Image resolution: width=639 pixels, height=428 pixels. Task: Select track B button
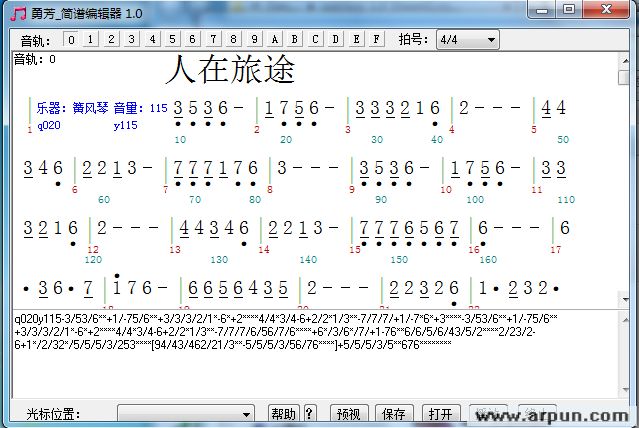coord(295,40)
